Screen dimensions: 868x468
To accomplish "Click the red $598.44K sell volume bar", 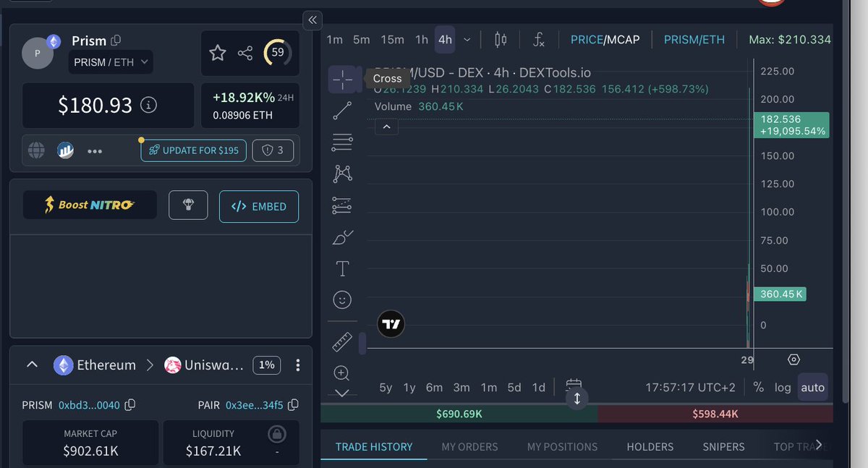I will (715, 414).
